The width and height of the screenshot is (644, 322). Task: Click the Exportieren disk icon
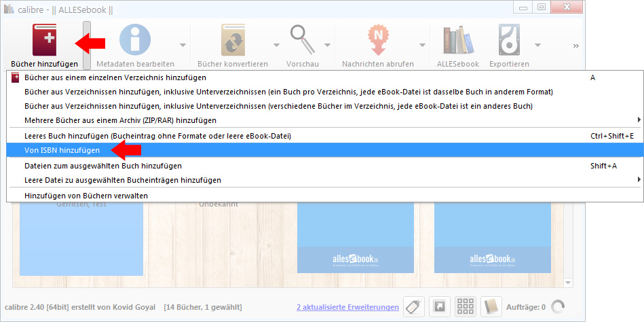pyautogui.click(x=509, y=40)
